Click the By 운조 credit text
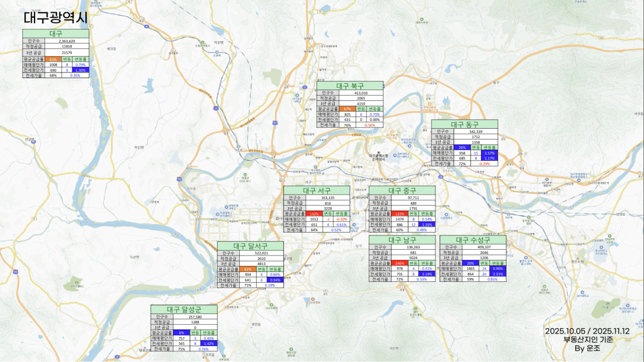This screenshot has height=362, width=644. (x=587, y=348)
